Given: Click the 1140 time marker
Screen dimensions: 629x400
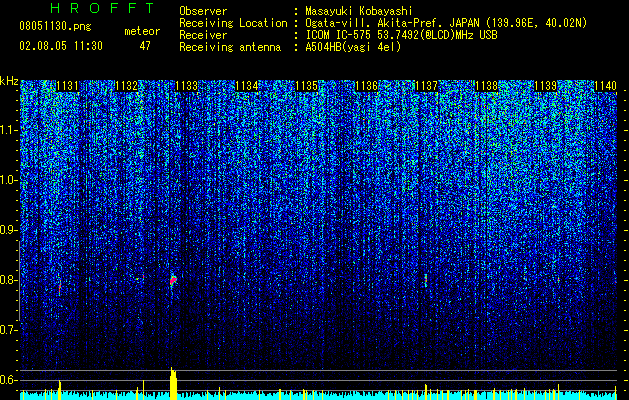Looking at the screenshot, I should [605, 86].
